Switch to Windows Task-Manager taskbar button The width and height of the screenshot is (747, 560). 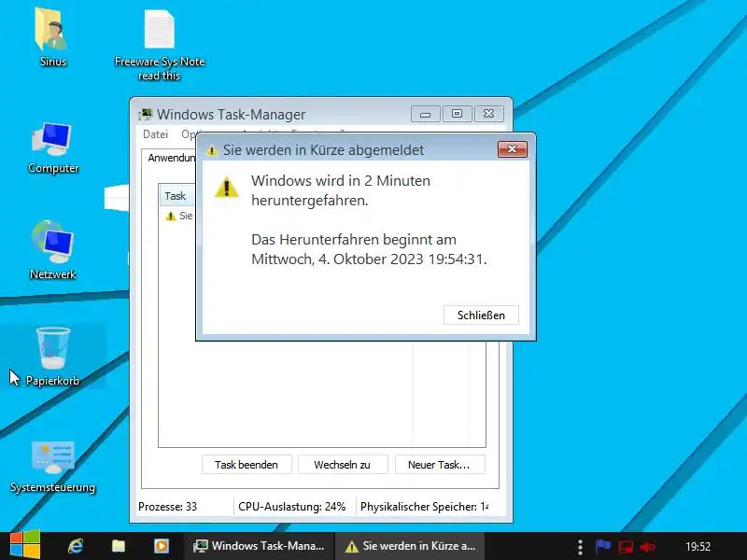click(x=260, y=546)
